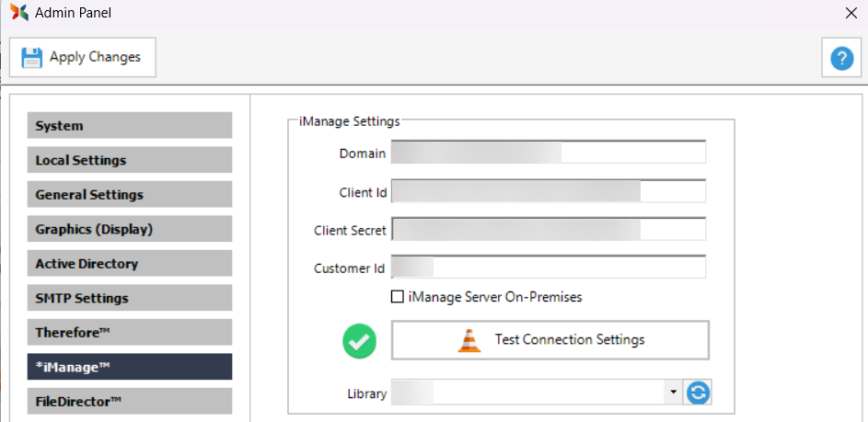Switch to the Therefore™ section
This screenshot has width=868, height=422.
pyautogui.click(x=129, y=333)
